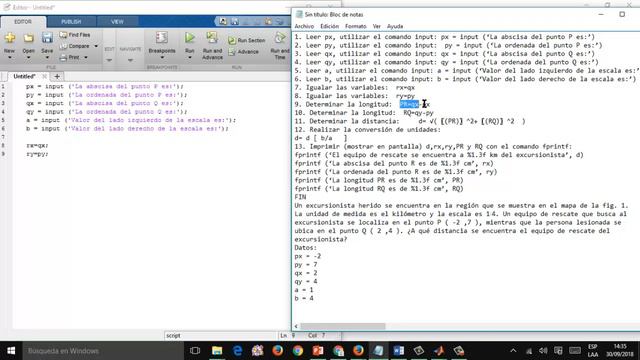Click Find Files in the File section
This screenshot has width=640, height=360.
(75, 35)
